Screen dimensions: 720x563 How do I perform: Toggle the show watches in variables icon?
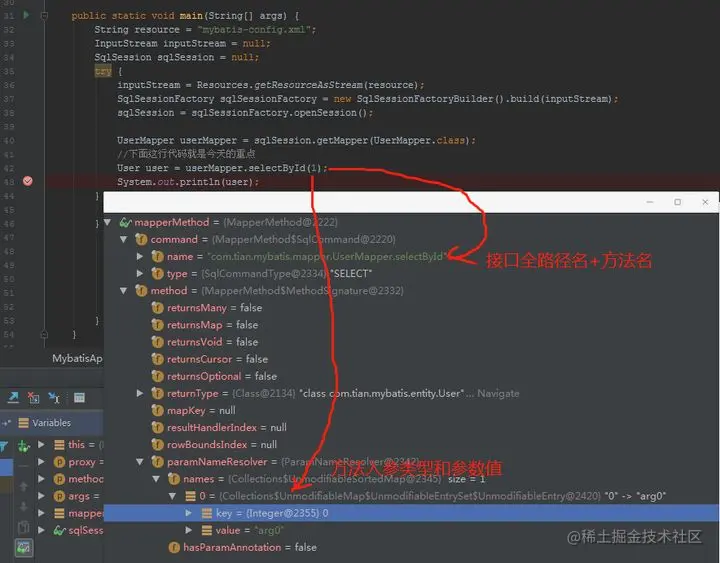coord(24,547)
